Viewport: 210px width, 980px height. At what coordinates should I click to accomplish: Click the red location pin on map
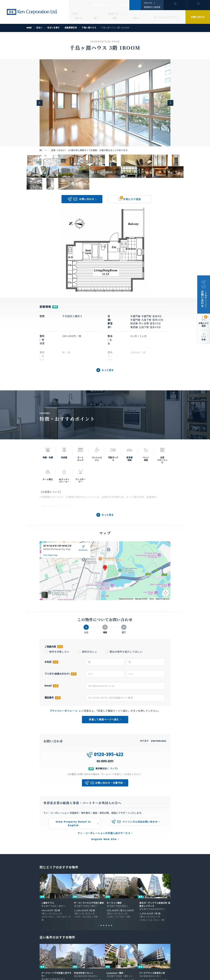point(105,568)
